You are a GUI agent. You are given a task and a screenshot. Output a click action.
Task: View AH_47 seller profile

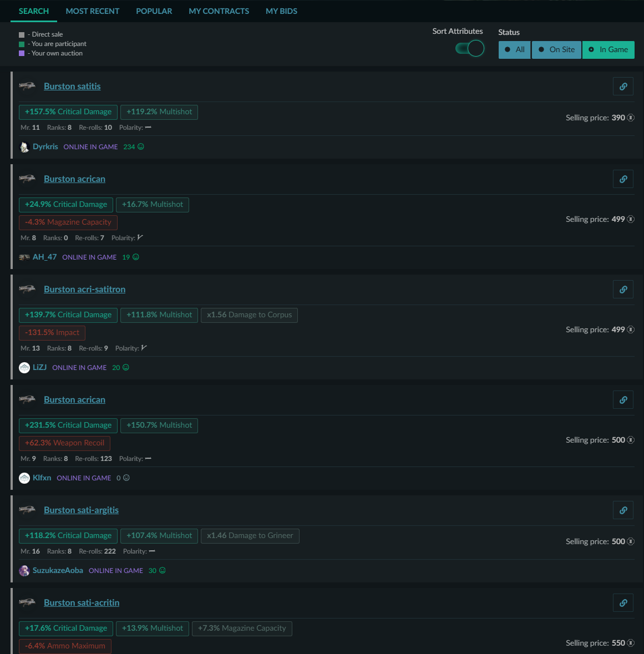[x=44, y=257]
